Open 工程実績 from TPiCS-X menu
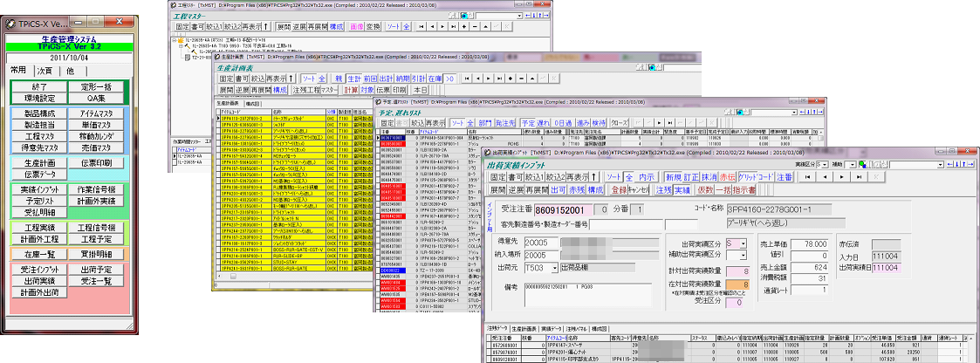This screenshot has height=363, width=980. (39, 228)
